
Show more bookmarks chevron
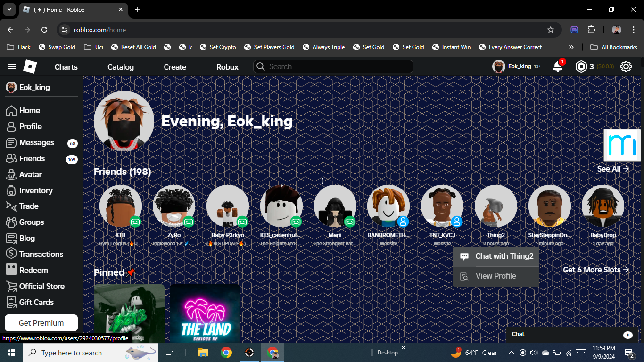click(x=571, y=47)
